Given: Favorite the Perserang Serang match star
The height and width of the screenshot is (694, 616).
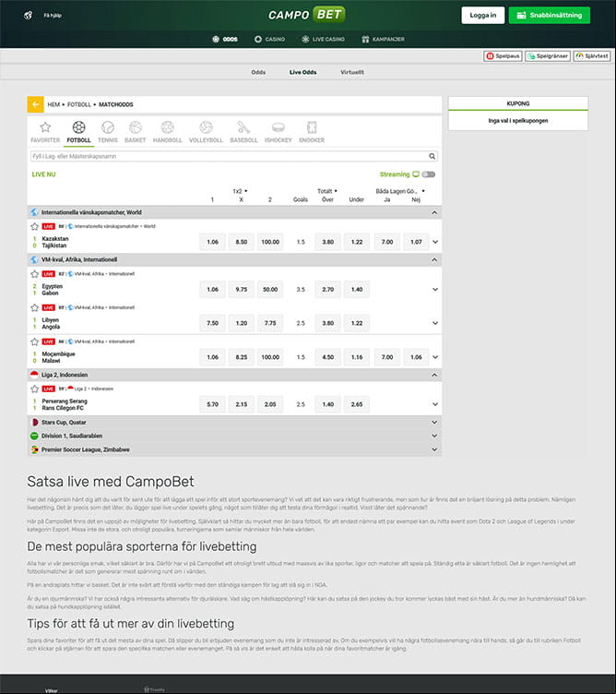Looking at the screenshot, I should point(35,389).
